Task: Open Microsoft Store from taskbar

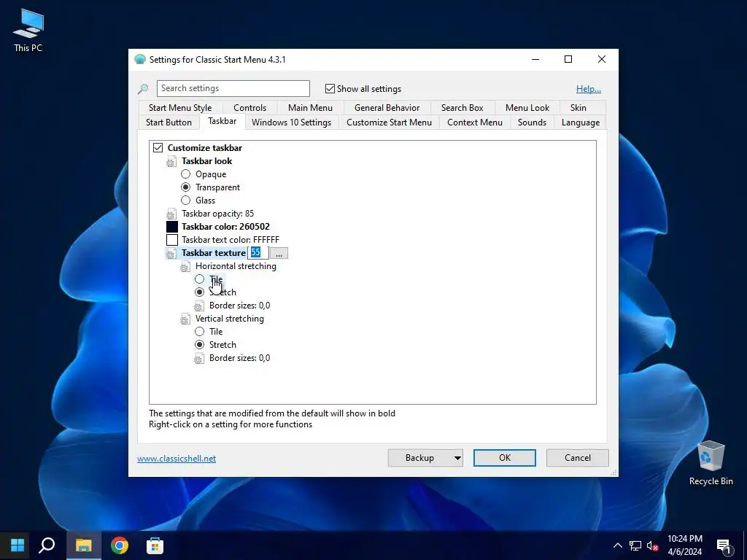Action: point(155,545)
